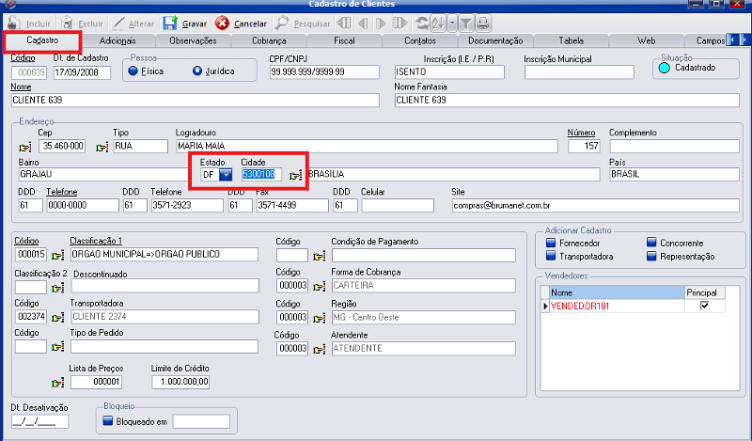Click lookup icon next to city code
This screenshot has height=441, width=752.
point(295,175)
